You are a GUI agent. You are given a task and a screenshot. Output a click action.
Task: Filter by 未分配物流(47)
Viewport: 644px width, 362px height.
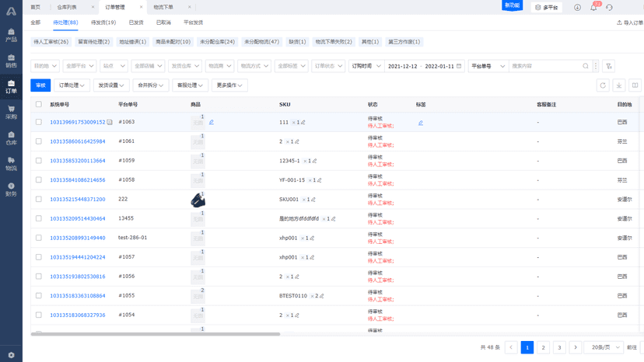click(261, 42)
